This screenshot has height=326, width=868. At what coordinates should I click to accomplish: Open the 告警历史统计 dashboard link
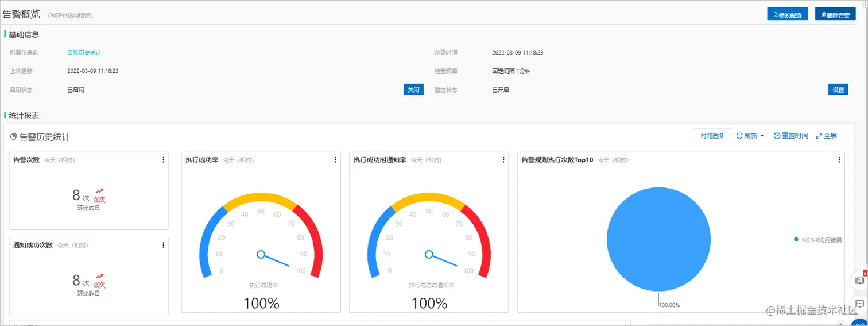coord(84,53)
